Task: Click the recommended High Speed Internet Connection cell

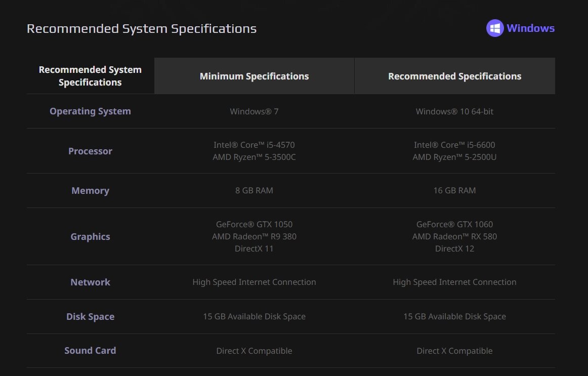Action: pos(454,282)
